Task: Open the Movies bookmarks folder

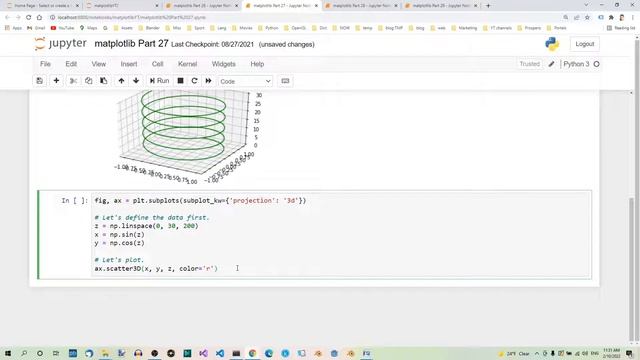Action: [x=242, y=28]
